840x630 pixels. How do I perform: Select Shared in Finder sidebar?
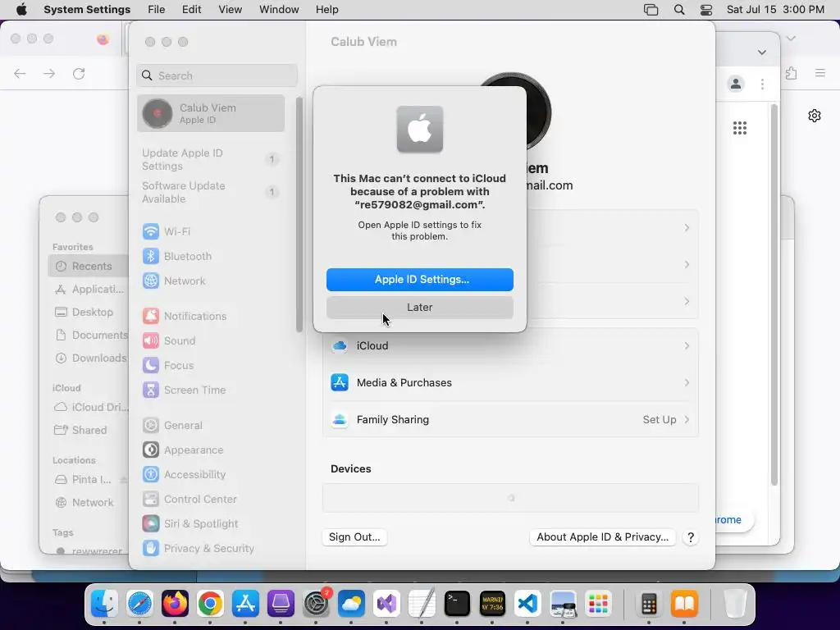pos(89,430)
